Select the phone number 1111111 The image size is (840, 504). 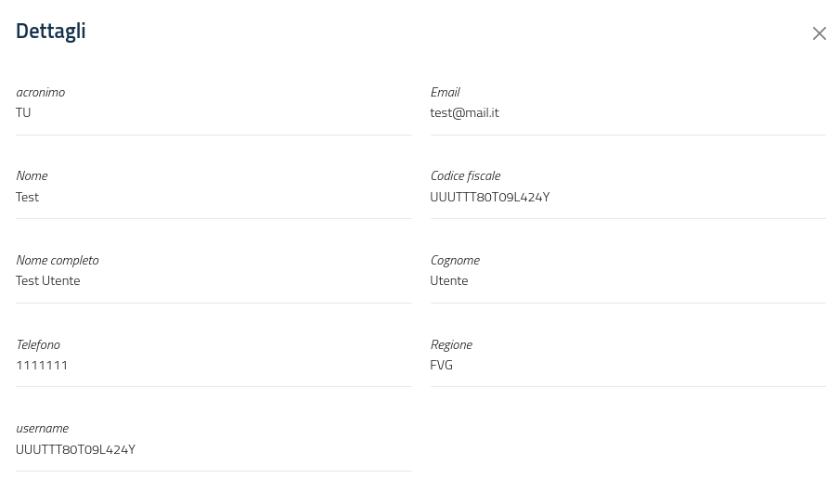42,365
